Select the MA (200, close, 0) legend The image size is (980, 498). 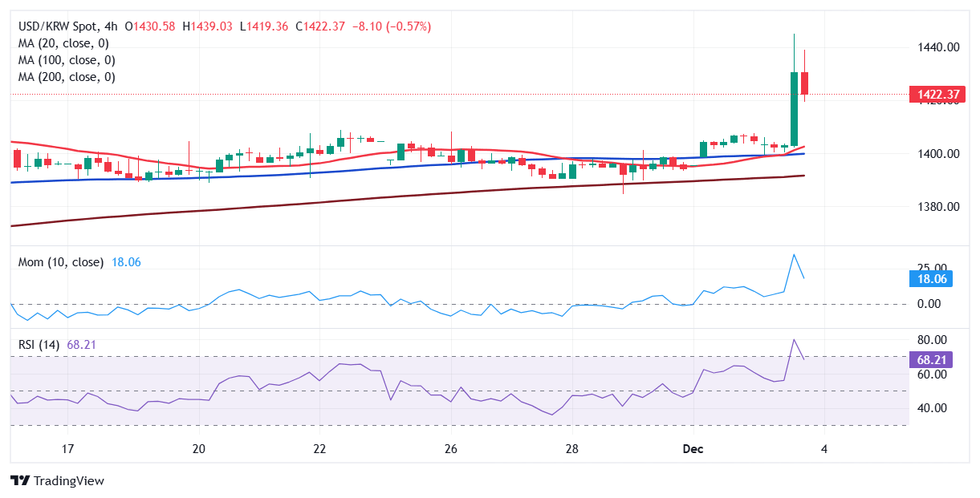[x=67, y=77]
